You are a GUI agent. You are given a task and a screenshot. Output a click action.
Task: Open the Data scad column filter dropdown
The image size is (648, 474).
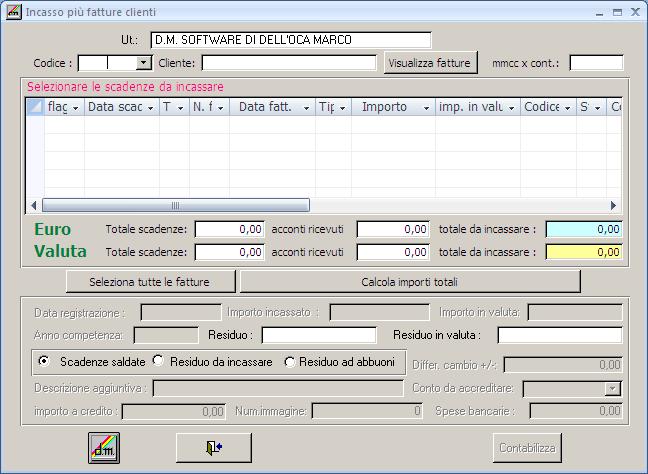click(150, 108)
